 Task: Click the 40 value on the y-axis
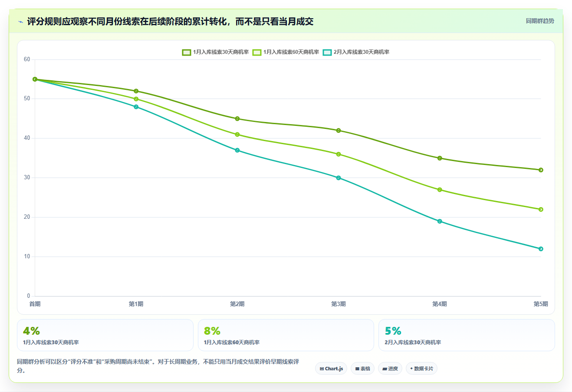coord(27,138)
